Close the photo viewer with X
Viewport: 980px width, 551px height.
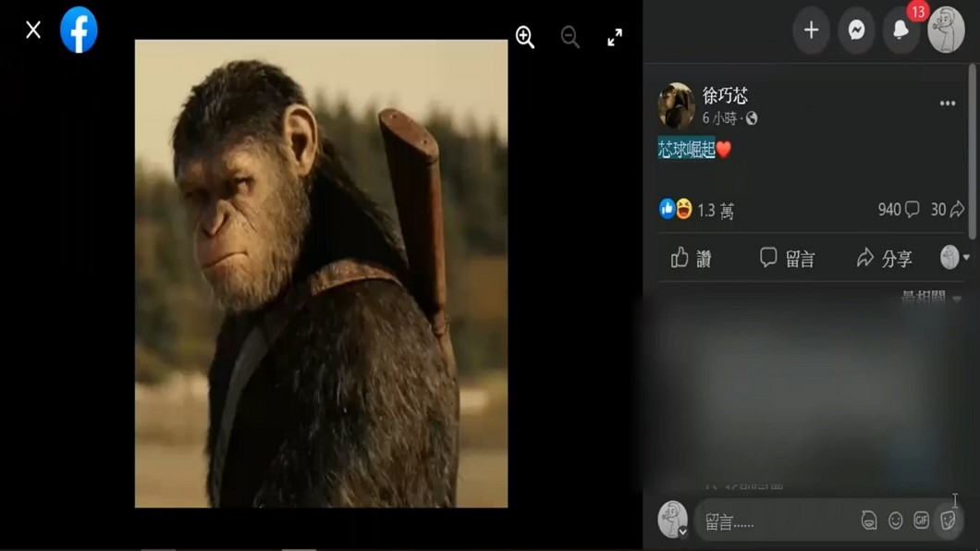(33, 30)
